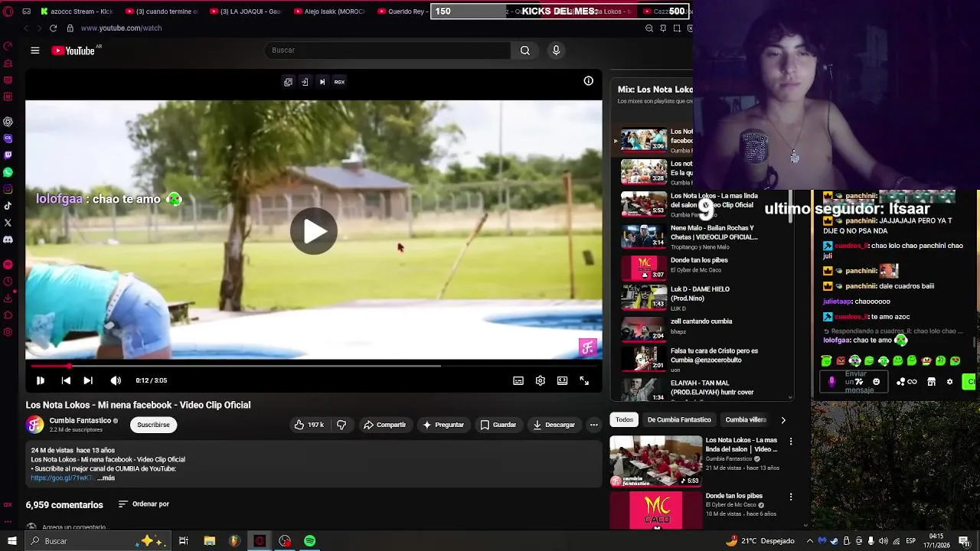Click the video progress bar

[x=314, y=366]
